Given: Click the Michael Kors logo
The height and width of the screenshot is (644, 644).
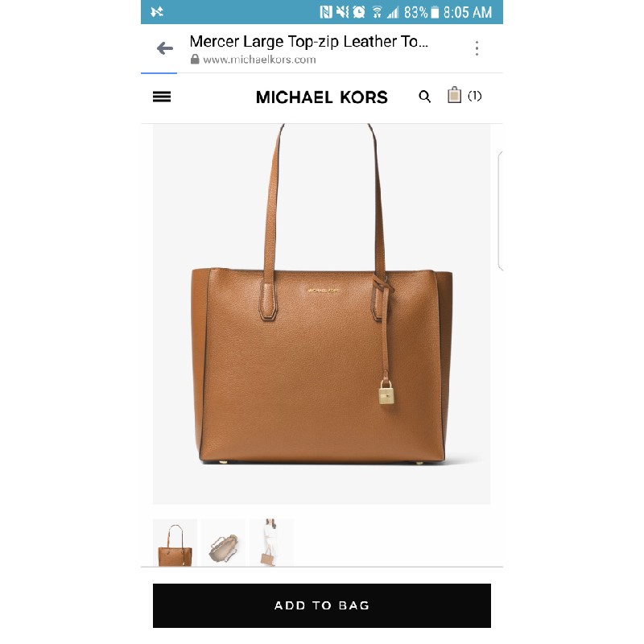Looking at the screenshot, I should [321, 97].
